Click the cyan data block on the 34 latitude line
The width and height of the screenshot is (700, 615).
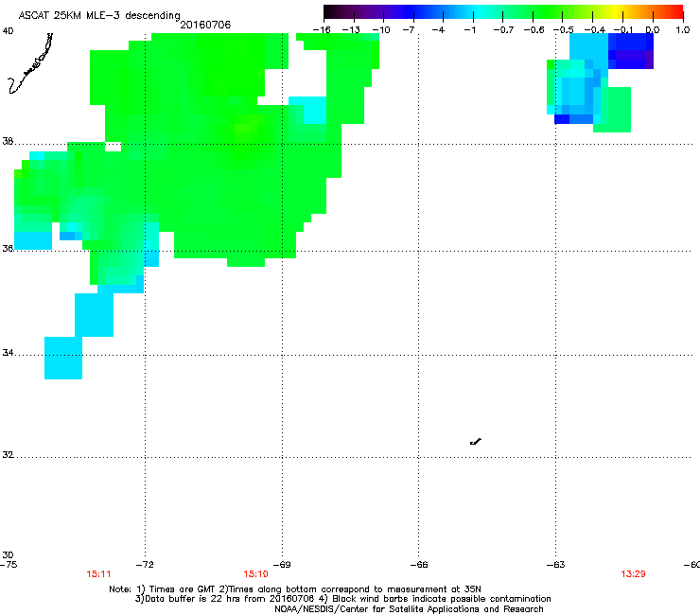[x=63, y=358]
